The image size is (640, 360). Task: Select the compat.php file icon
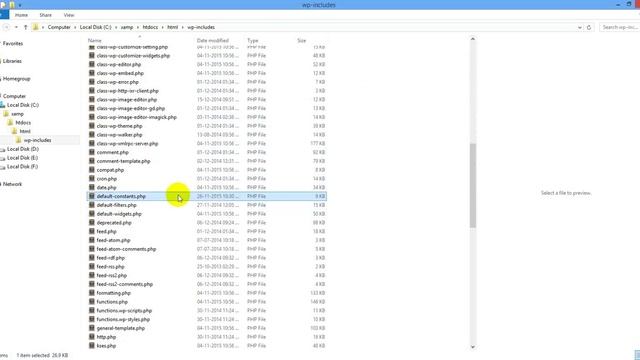pos(92,170)
